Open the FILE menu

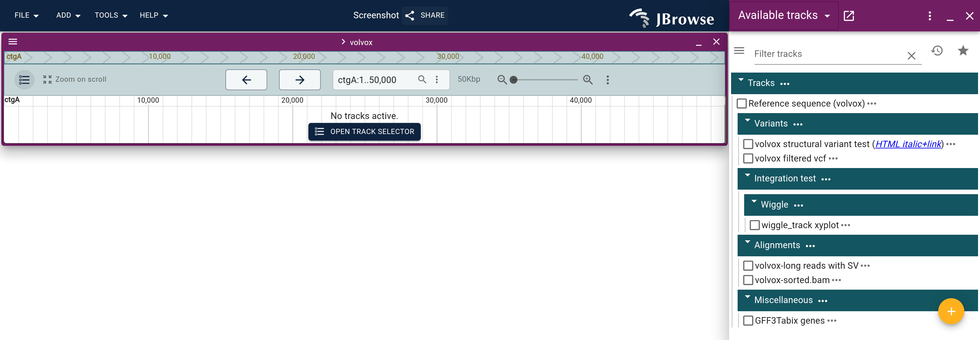point(27,15)
